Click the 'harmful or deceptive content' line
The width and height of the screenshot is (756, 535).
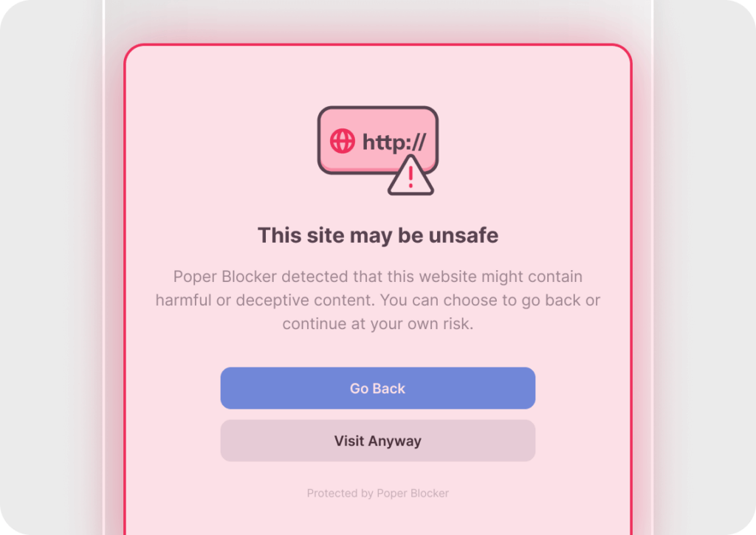point(377,300)
